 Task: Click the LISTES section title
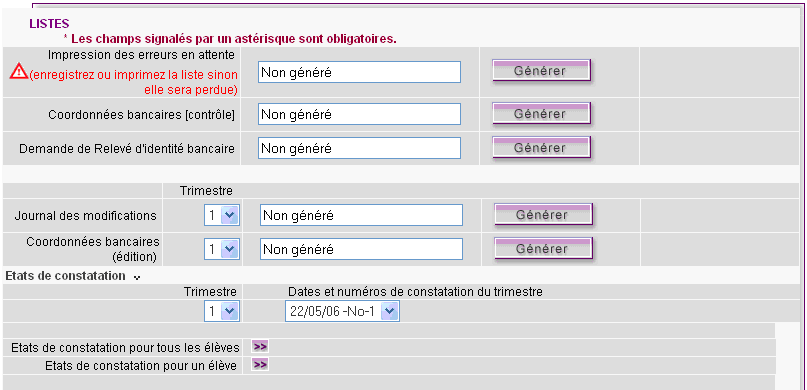tap(49, 23)
